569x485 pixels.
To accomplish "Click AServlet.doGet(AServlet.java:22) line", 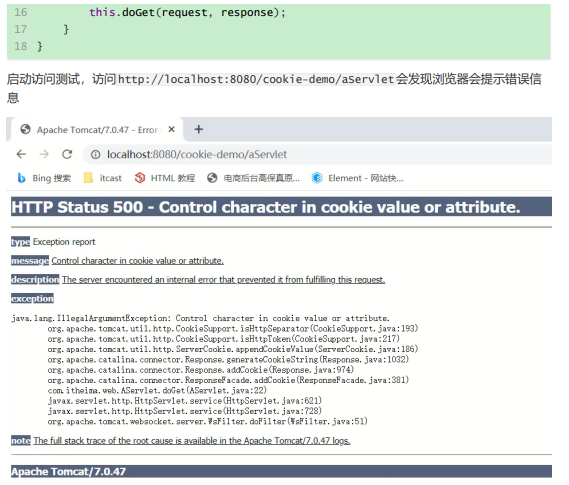I will point(157,390).
